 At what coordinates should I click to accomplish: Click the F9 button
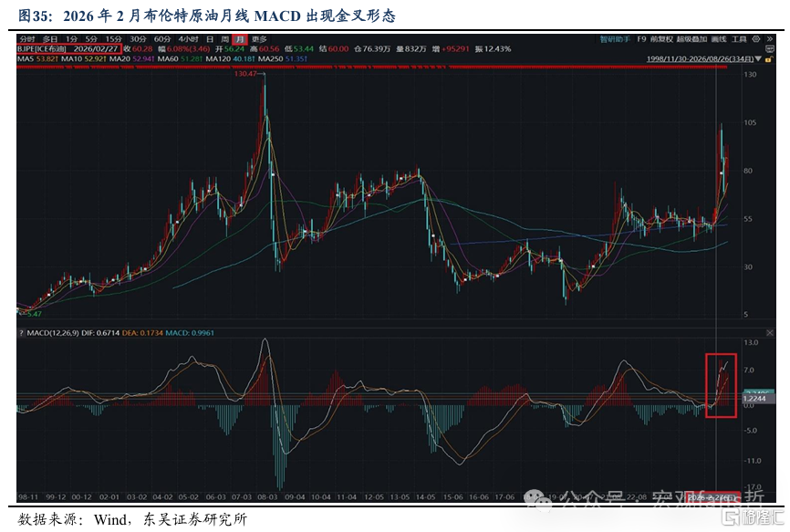pos(641,39)
